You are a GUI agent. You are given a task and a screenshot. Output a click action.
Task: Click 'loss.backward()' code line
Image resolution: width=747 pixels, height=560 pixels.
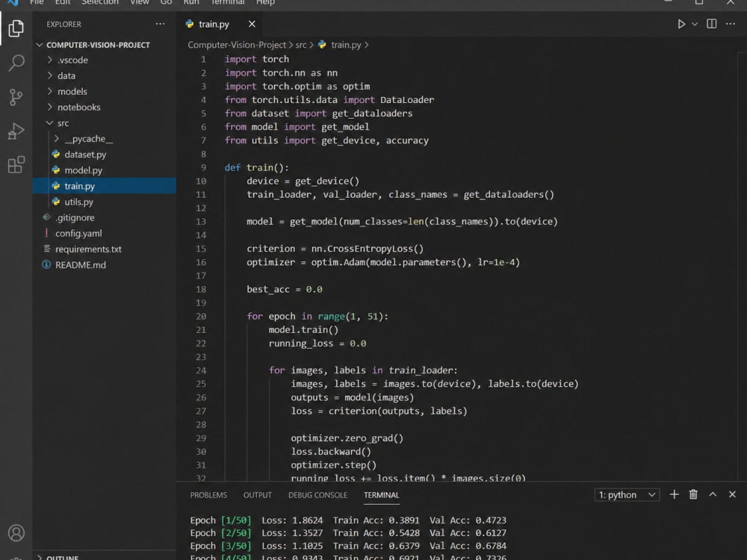(331, 452)
